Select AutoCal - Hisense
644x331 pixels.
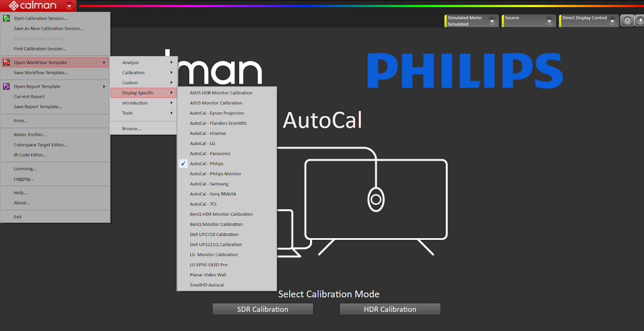click(x=227, y=133)
